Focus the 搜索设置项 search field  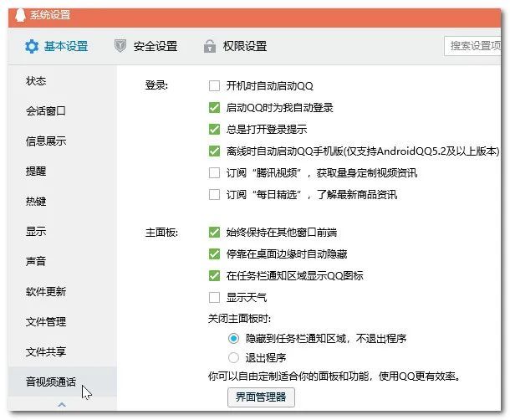[x=472, y=46]
